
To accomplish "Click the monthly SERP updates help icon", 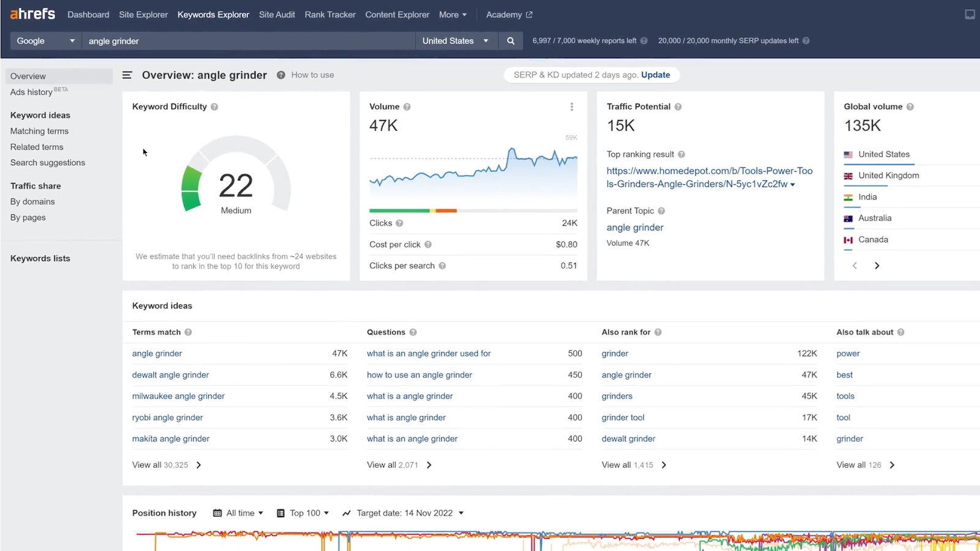I will point(806,41).
